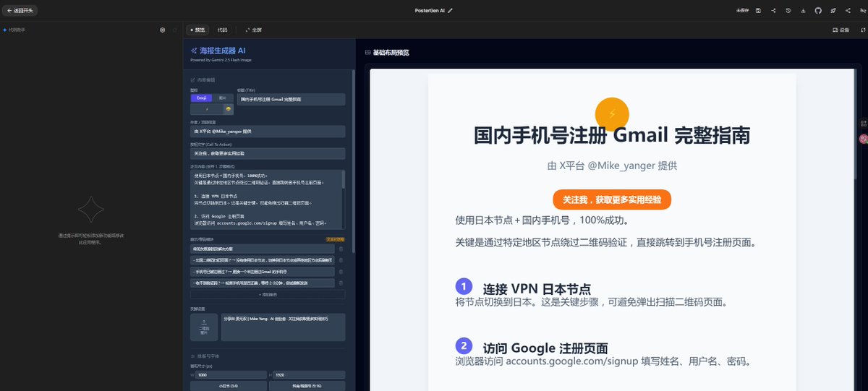Click the heading '国内手机号注册 Gmail 完整指南'
Image resolution: width=868 pixels, height=391 pixels.
pos(612,135)
